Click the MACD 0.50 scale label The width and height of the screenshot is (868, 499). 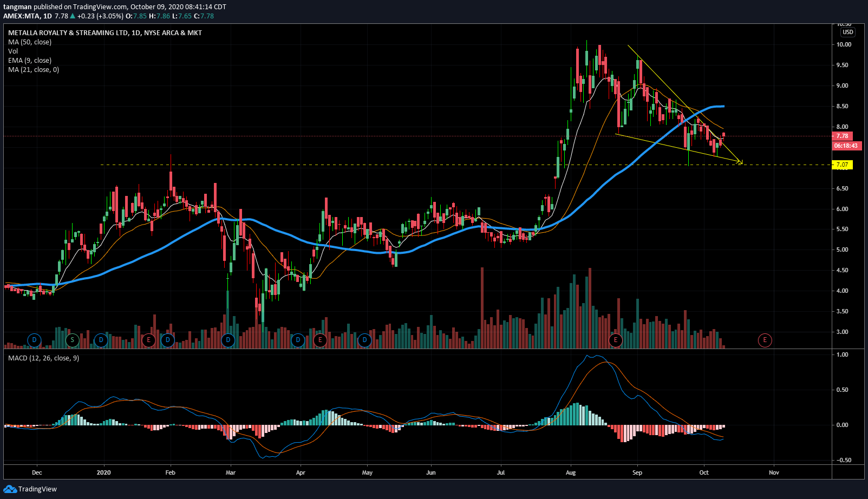tap(842, 390)
